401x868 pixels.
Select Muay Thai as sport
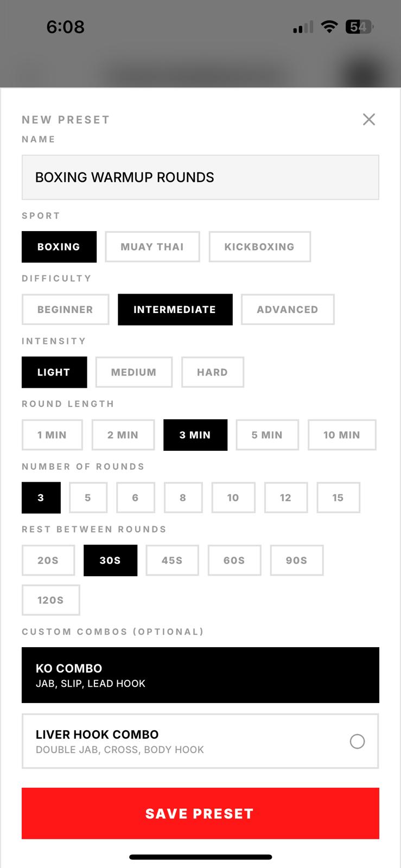click(x=152, y=247)
